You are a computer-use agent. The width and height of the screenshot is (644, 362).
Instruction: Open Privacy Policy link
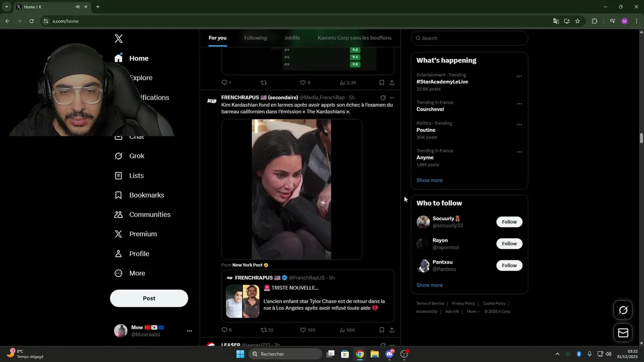[x=463, y=304]
